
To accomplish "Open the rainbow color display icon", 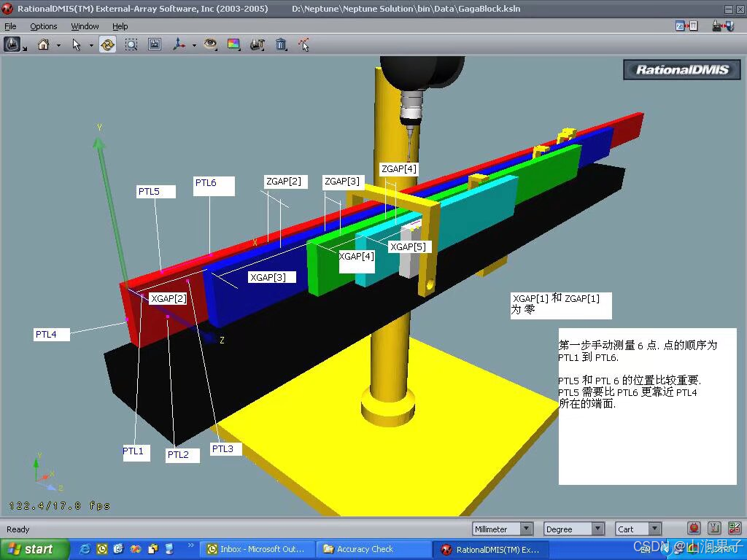I will click(233, 44).
